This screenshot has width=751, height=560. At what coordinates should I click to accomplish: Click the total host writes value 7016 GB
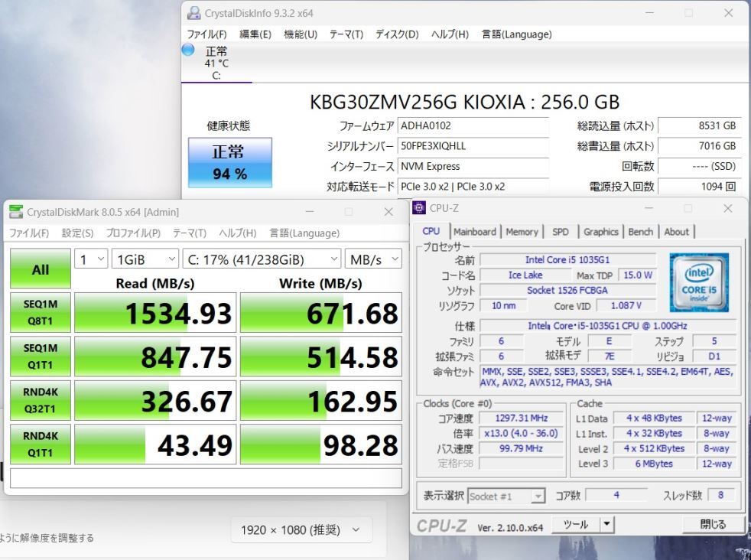tap(699, 146)
